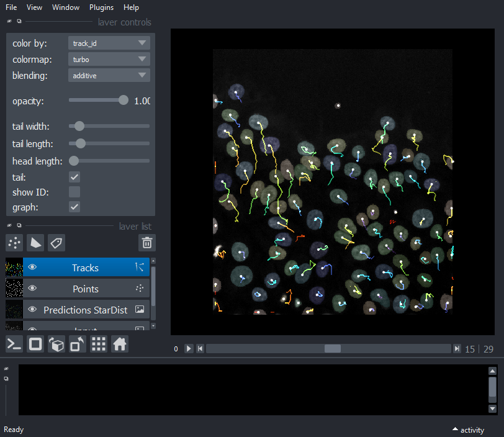Adjust the opacity slider handle
The image size is (504, 437).
(123, 101)
